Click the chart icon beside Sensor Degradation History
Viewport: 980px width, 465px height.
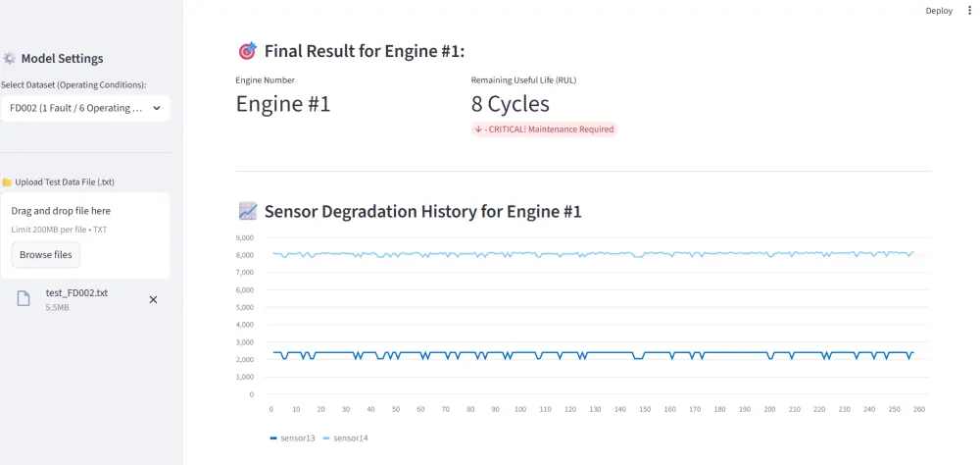(x=247, y=211)
